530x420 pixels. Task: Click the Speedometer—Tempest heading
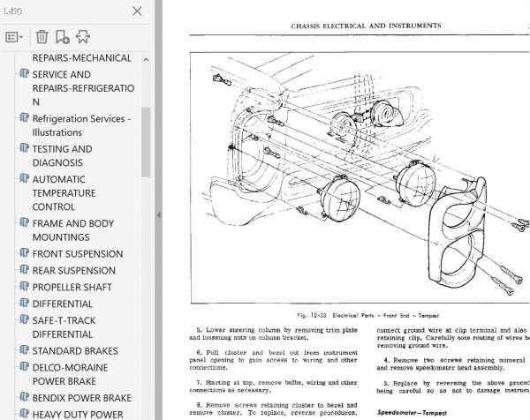412,413
